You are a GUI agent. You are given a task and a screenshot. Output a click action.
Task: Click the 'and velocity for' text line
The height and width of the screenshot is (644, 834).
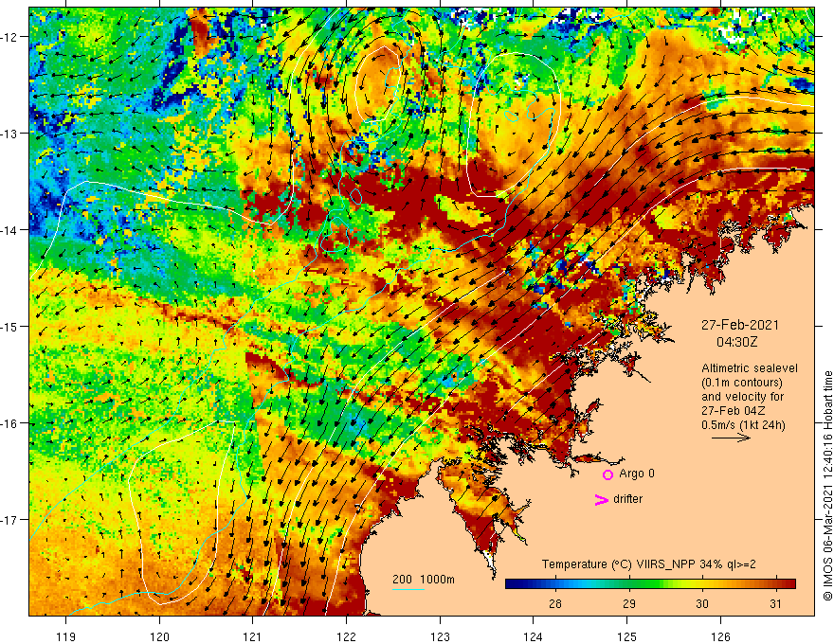click(x=742, y=397)
